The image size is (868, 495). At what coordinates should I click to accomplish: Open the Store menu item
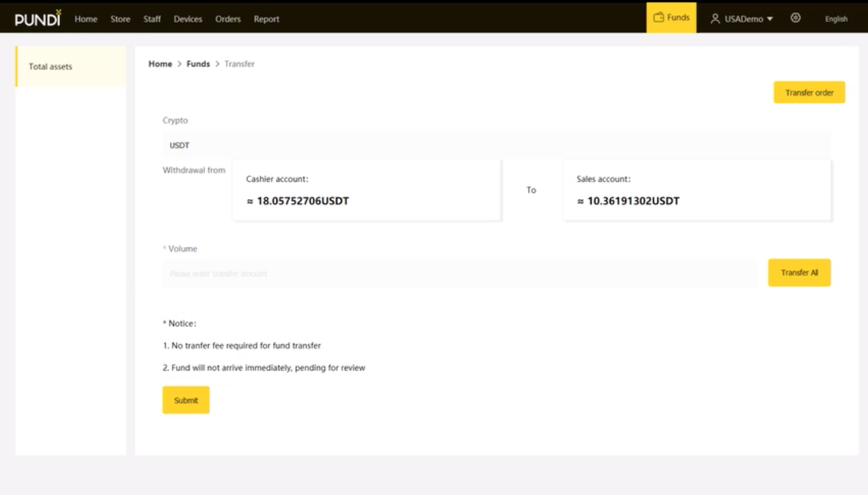pyautogui.click(x=120, y=19)
